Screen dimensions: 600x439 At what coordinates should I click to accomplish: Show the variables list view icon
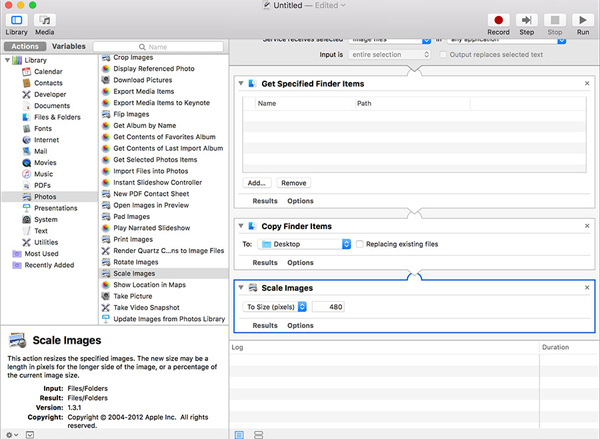click(259, 435)
